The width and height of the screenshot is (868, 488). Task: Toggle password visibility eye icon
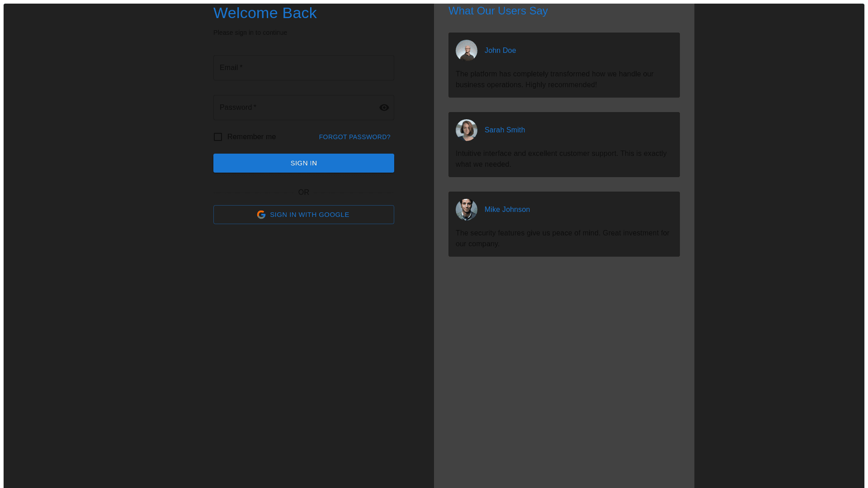[384, 108]
